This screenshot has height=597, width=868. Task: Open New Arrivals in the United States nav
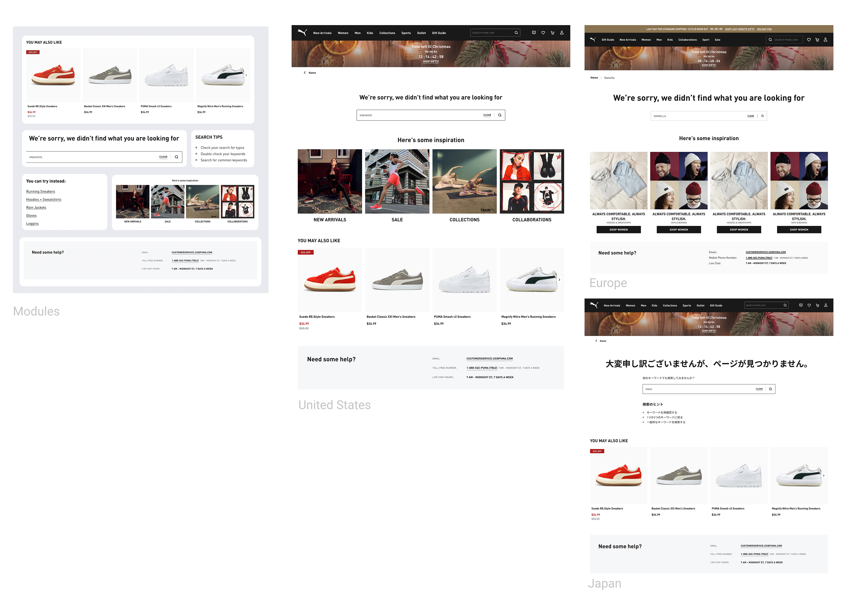coord(322,33)
